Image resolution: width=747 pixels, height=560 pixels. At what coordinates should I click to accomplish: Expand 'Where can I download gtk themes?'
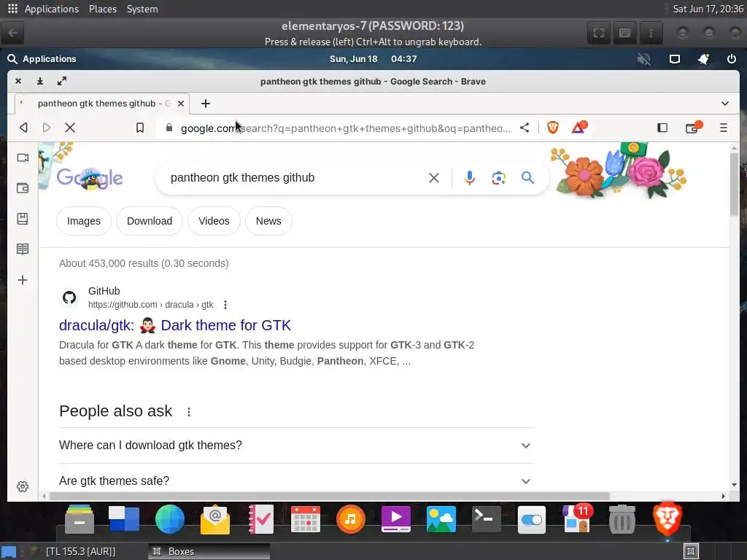pyautogui.click(x=296, y=446)
